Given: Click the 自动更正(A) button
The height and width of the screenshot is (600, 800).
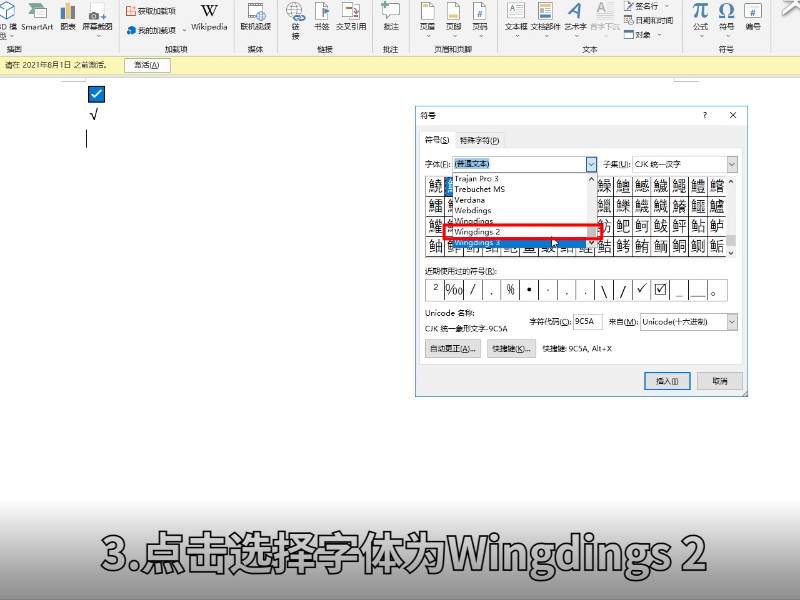Looking at the screenshot, I should coord(453,349).
